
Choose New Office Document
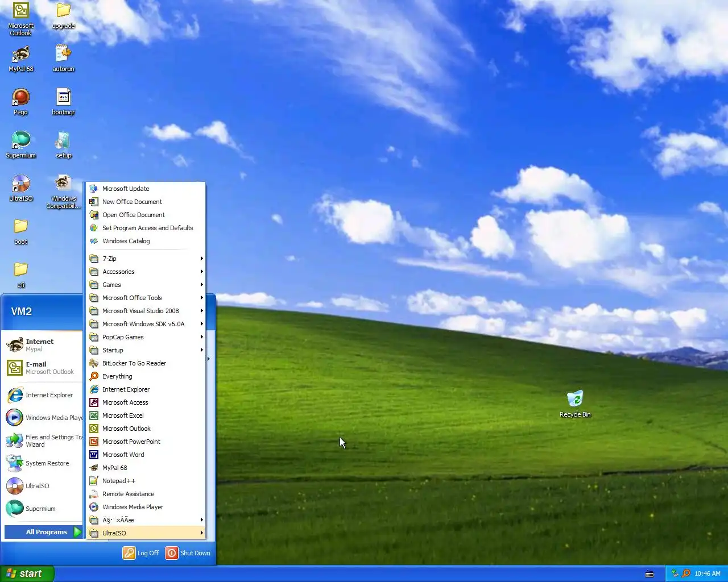(x=146, y=202)
